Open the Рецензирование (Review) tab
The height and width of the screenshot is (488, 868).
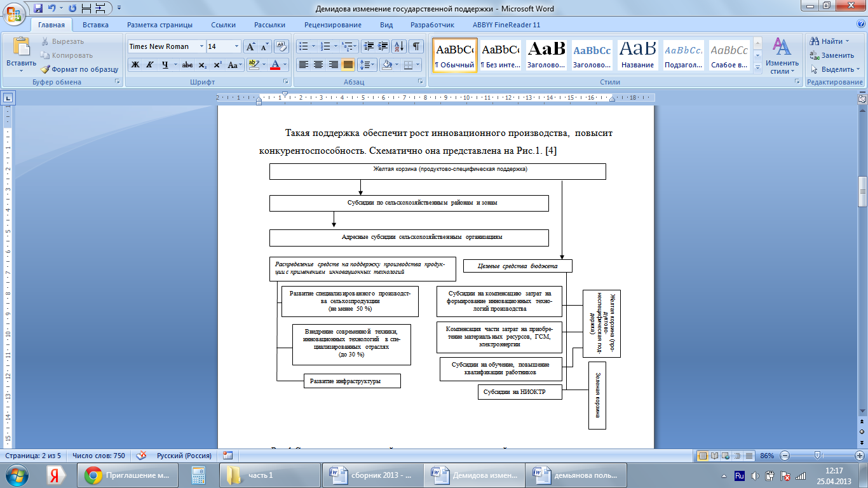click(332, 25)
